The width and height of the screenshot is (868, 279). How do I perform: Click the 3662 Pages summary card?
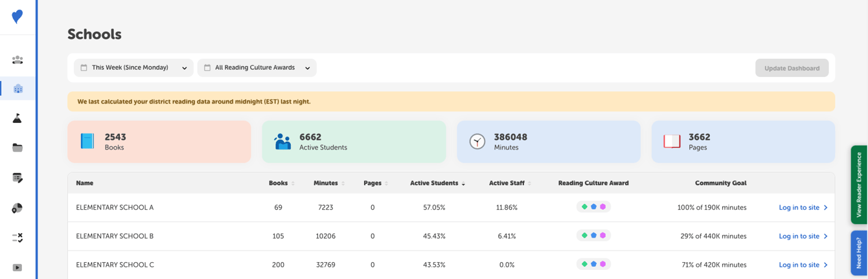(743, 141)
